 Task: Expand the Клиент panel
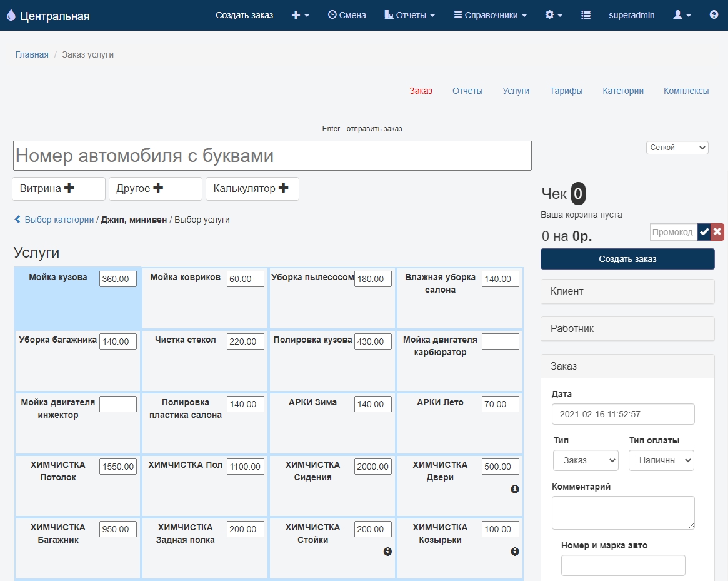(x=627, y=291)
